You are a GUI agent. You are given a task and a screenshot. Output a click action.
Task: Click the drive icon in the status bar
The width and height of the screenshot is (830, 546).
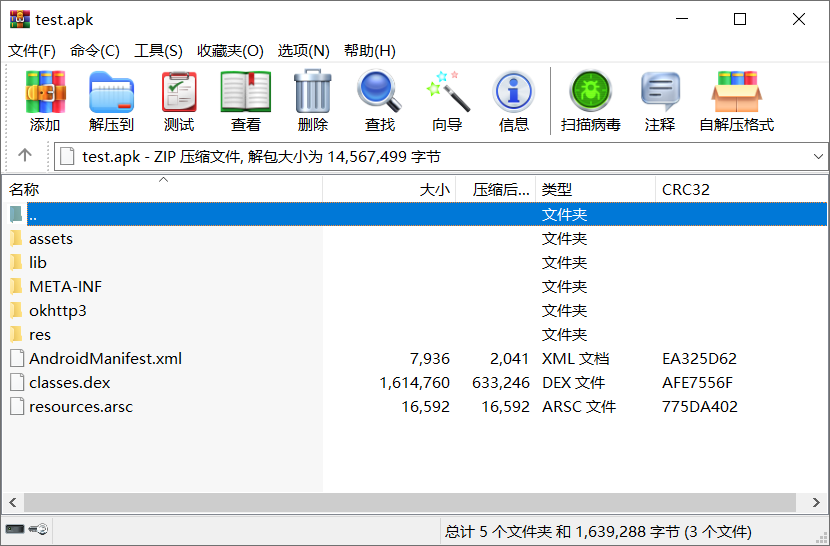pyautogui.click(x=15, y=529)
